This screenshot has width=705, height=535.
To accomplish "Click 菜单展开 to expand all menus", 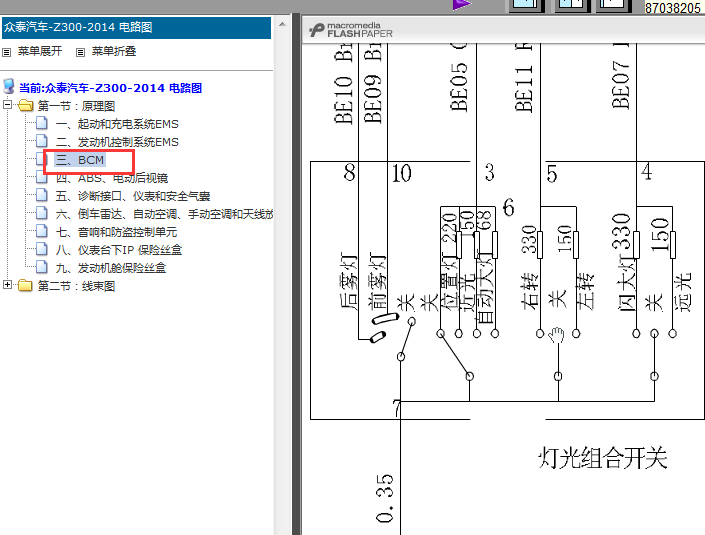I will 40,51.
